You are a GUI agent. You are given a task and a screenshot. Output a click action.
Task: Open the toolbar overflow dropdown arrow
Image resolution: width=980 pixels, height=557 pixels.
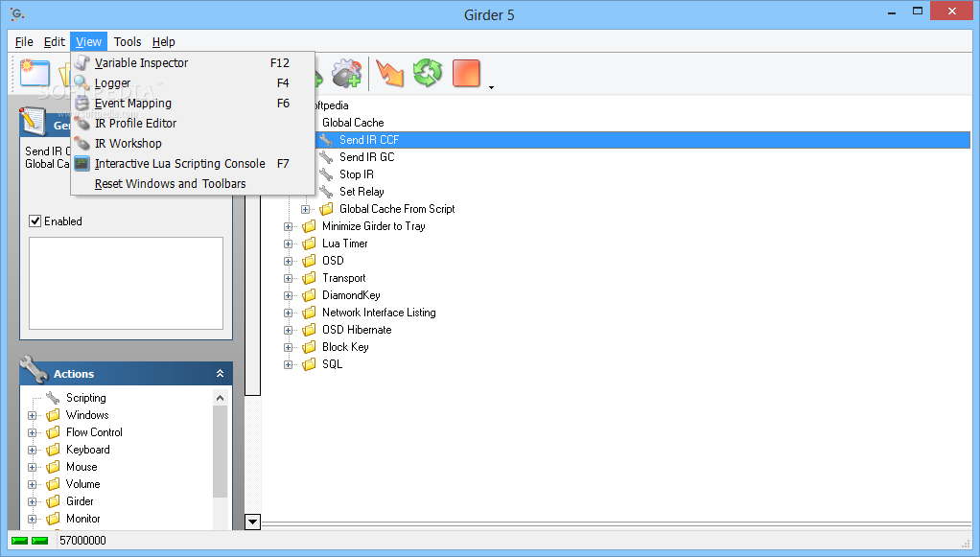[x=491, y=87]
